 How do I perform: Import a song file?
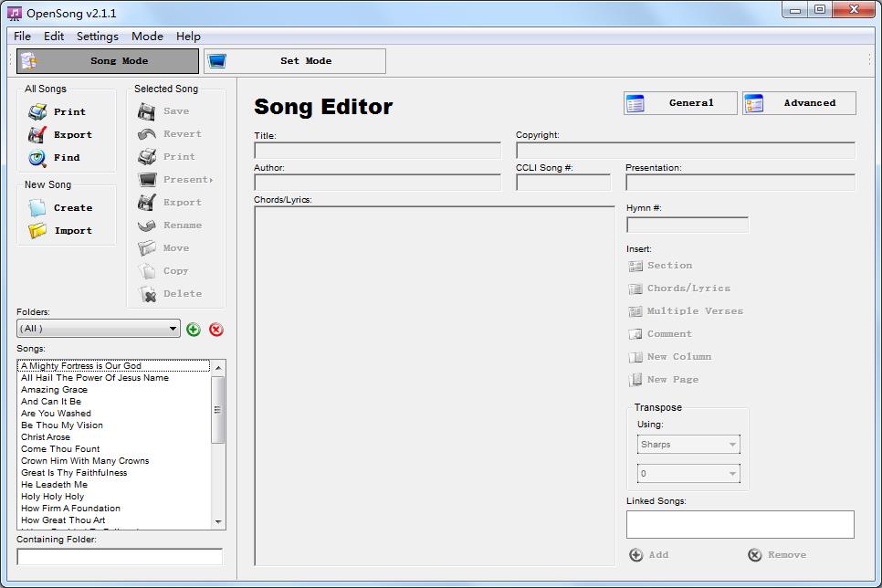coord(58,230)
